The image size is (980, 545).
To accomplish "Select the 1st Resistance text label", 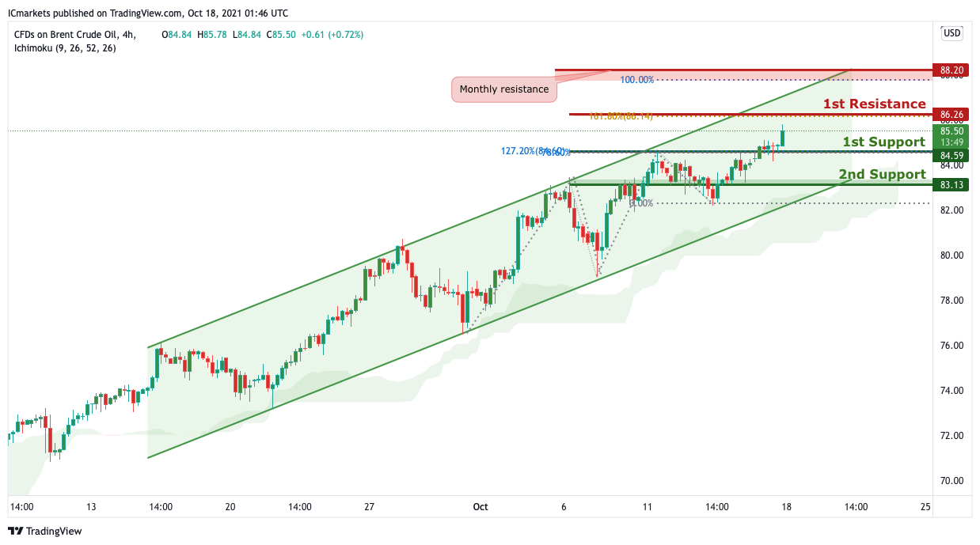I will (874, 104).
